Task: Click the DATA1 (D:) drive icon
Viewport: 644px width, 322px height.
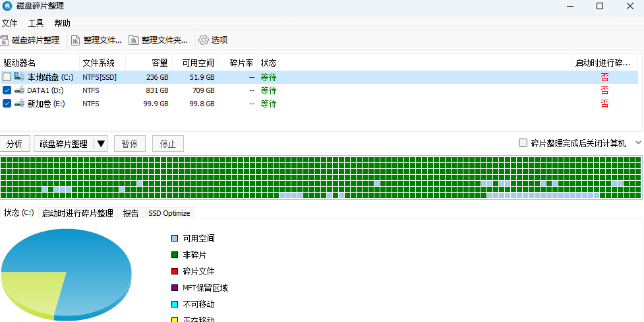Action: pos(19,90)
